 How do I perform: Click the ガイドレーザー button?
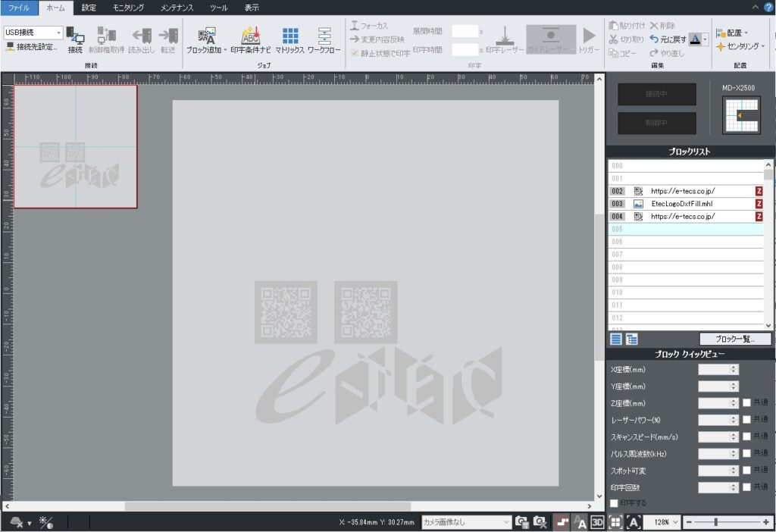coord(551,39)
